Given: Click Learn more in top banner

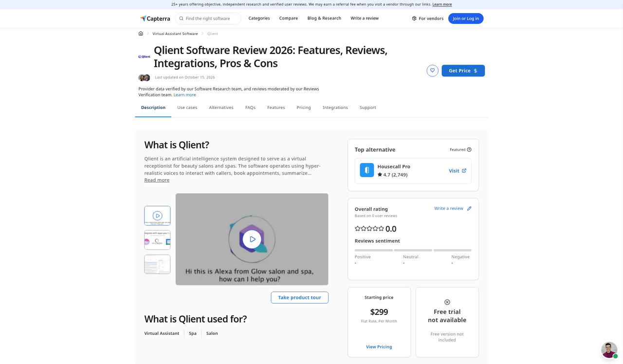Looking at the screenshot, I should (442, 4).
